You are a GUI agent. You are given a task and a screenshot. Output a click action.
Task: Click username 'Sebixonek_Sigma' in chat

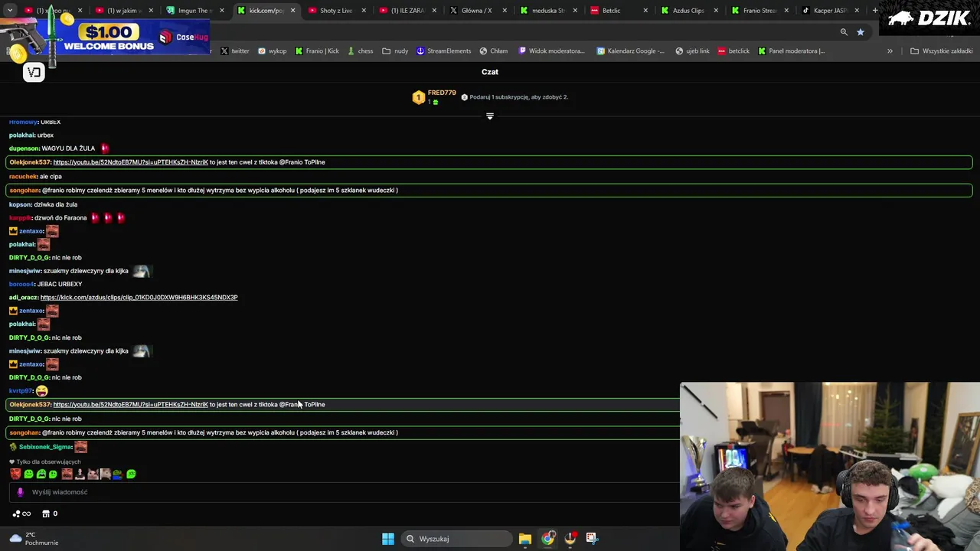[x=45, y=447]
